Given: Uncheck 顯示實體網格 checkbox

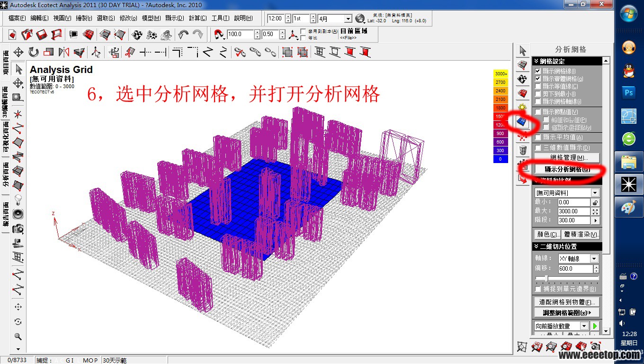Looking at the screenshot, I should pyautogui.click(x=537, y=79).
